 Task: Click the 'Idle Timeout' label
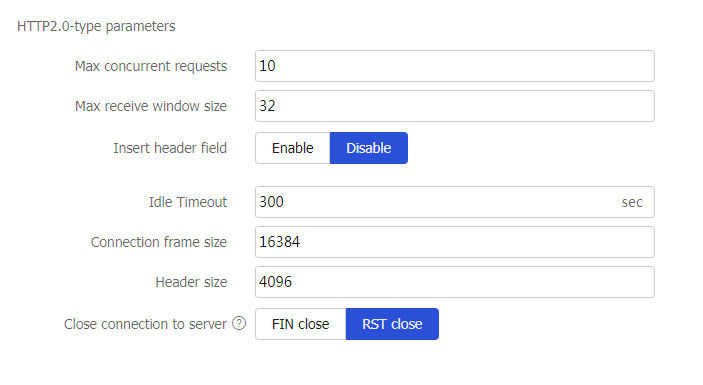click(x=188, y=202)
